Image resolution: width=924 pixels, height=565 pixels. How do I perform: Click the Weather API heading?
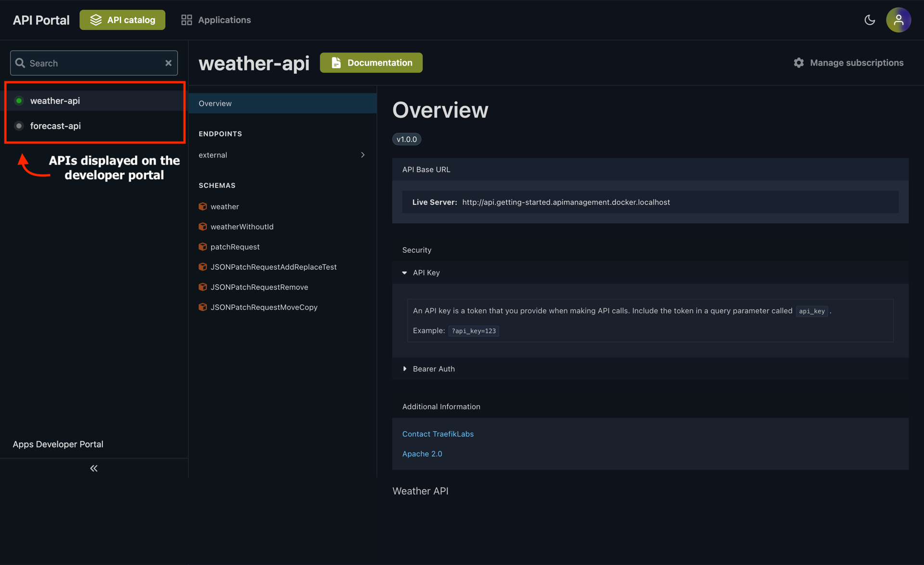420,491
